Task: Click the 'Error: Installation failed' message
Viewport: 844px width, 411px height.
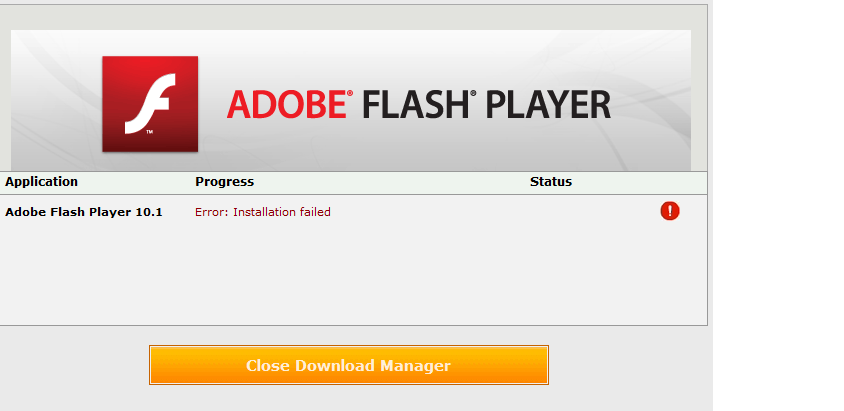Action: point(262,212)
